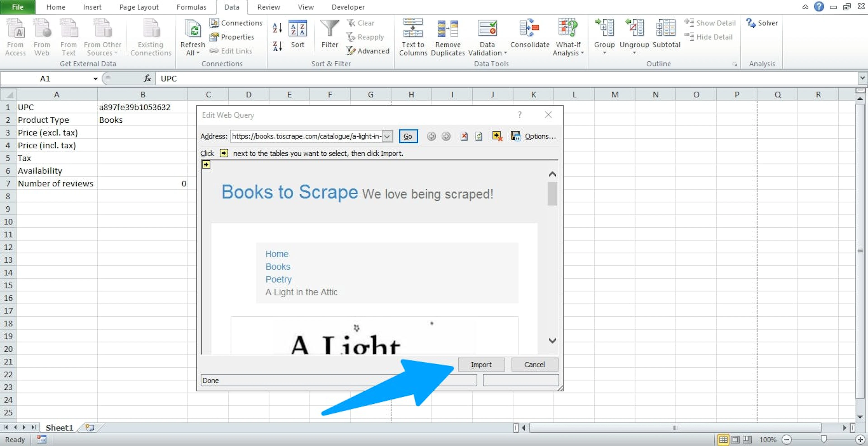This screenshot has width=868, height=446.
Task: Open the Sort dialog
Action: pyautogui.click(x=297, y=34)
